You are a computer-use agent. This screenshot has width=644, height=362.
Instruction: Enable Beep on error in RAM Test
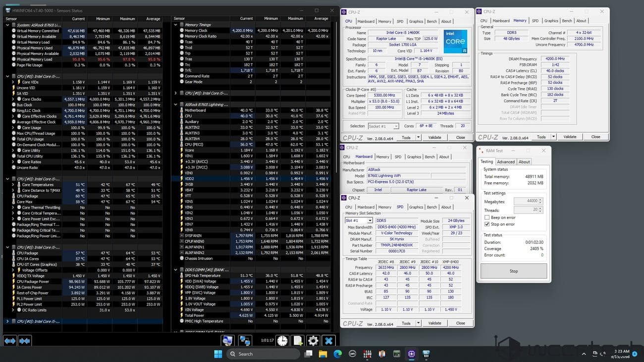(487, 217)
